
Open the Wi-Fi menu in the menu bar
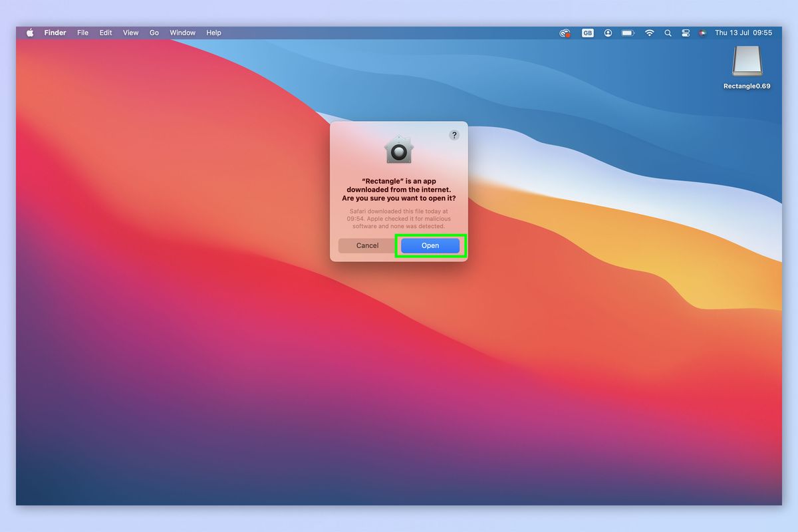click(649, 33)
